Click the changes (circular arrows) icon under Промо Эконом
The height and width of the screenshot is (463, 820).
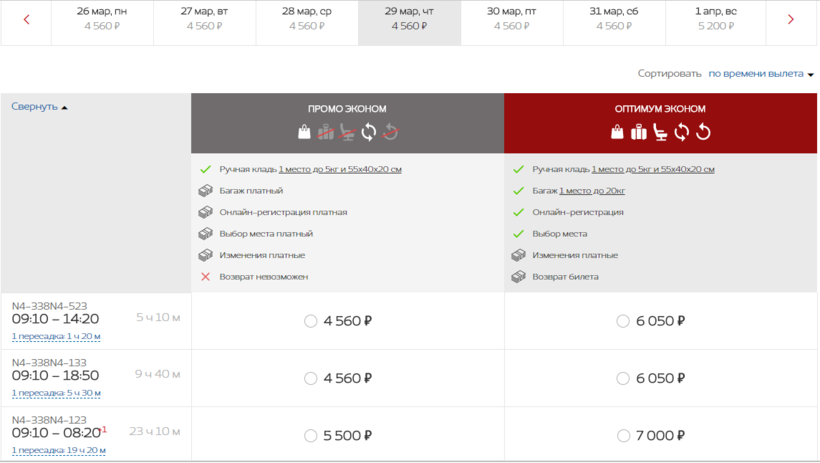pos(369,131)
